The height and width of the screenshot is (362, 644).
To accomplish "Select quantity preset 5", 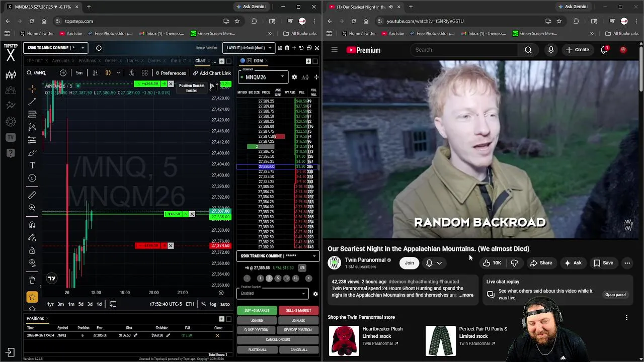I will tap(278, 278).
